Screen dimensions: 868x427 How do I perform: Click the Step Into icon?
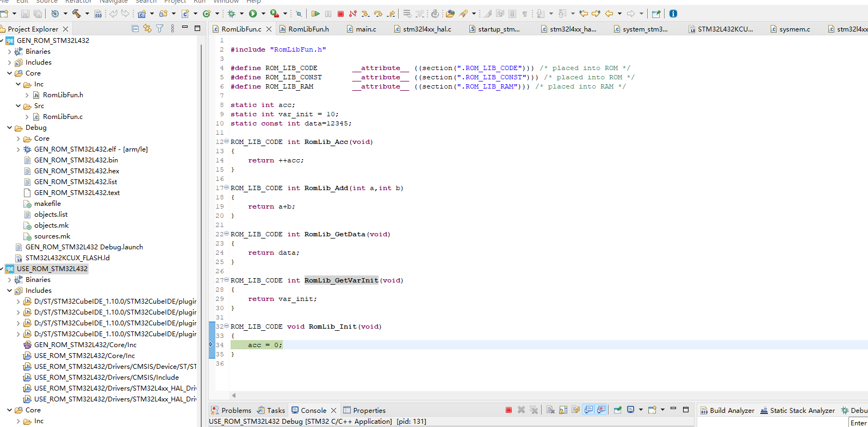coord(365,14)
